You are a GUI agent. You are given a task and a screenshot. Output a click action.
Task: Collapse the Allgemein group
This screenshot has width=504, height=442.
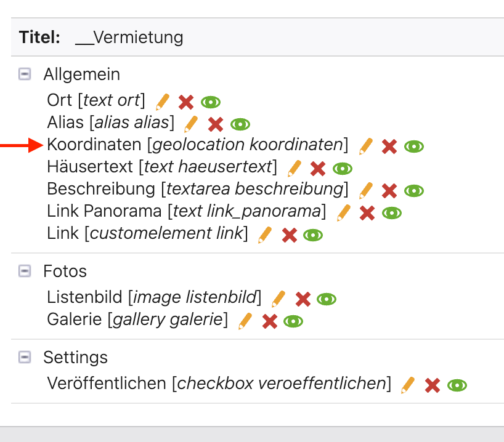click(x=25, y=74)
